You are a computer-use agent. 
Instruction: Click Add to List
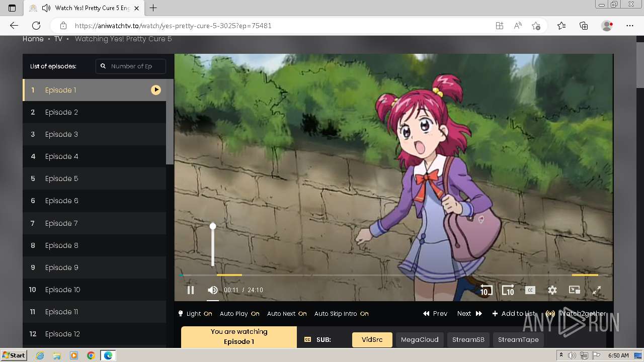514,314
